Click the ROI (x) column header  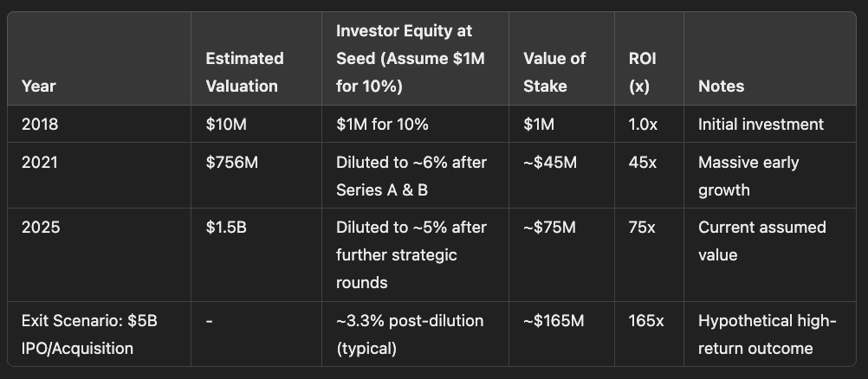pyautogui.click(x=642, y=73)
